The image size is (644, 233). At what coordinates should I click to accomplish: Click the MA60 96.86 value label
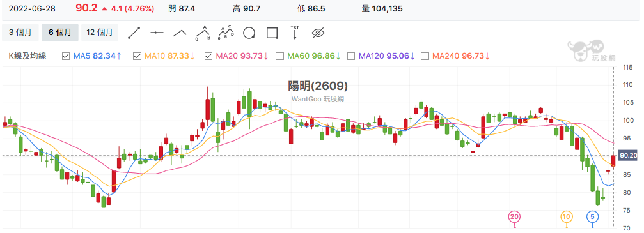pos(314,56)
